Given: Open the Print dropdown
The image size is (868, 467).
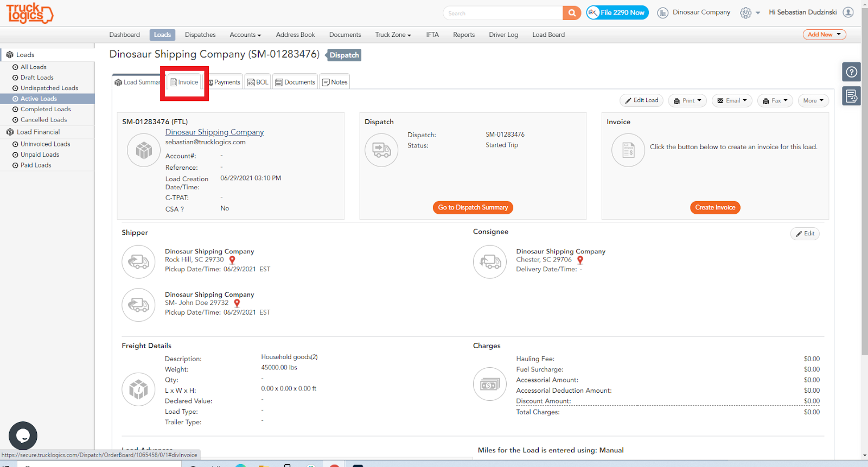Looking at the screenshot, I should pyautogui.click(x=687, y=101).
